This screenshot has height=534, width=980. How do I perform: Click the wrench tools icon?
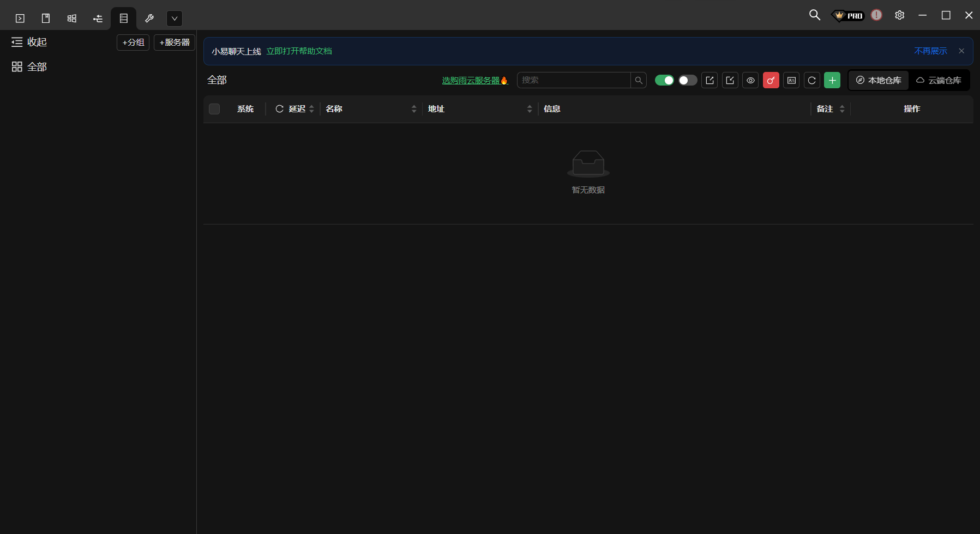tap(149, 19)
